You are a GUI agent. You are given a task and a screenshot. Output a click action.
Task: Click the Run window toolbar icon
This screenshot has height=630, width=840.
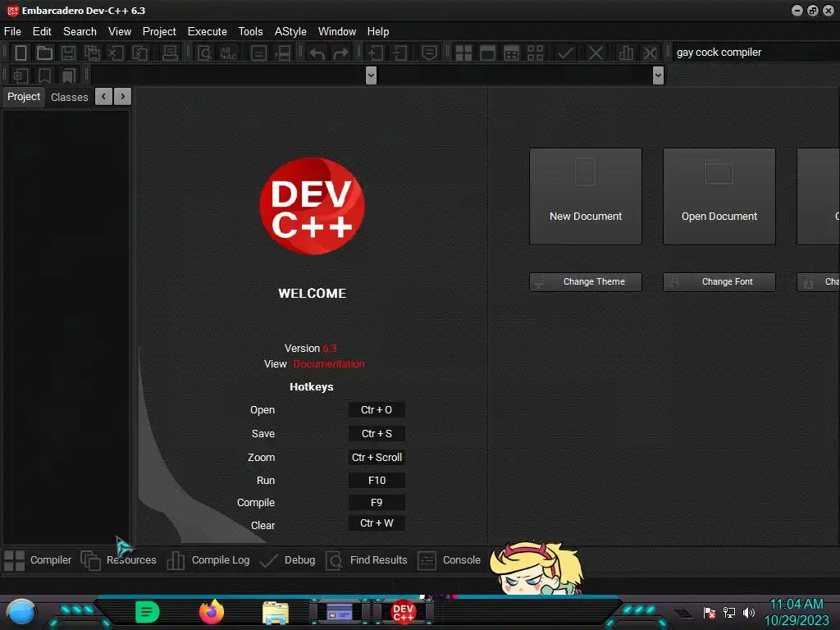[x=487, y=52]
